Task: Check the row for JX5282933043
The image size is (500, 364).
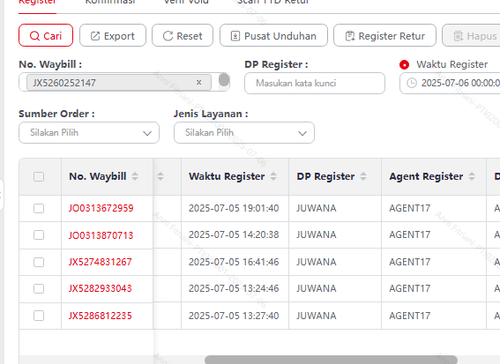Action: [x=39, y=289]
